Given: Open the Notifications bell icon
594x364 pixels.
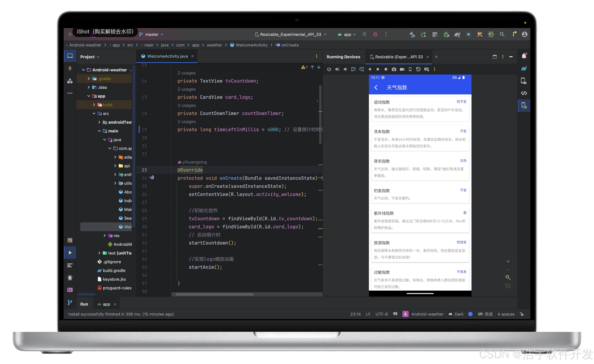Looking at the screenshot, I should click(x=524, y=56).
